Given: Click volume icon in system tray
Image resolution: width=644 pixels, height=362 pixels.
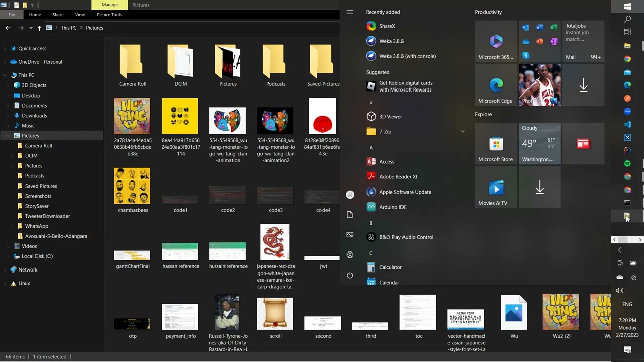Looking at the screenshot, I should tap(620, 290).
